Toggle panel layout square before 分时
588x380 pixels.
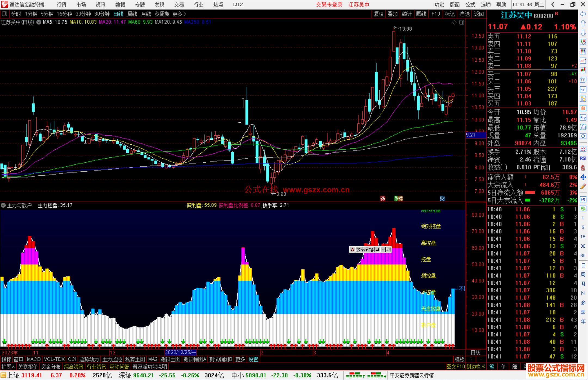click(5, 14)
